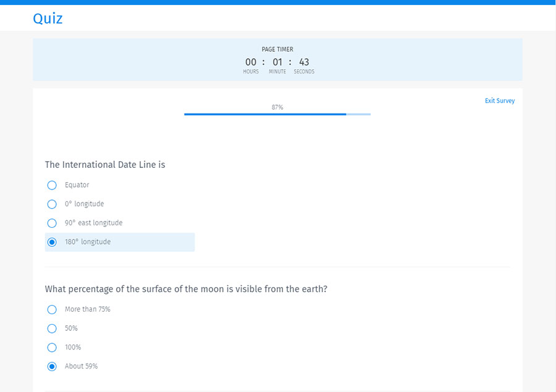Image resolution: width=556 pixels, height=392 pixels.
Task: Choose 90° east longitude option
Action: coord(52,223)
